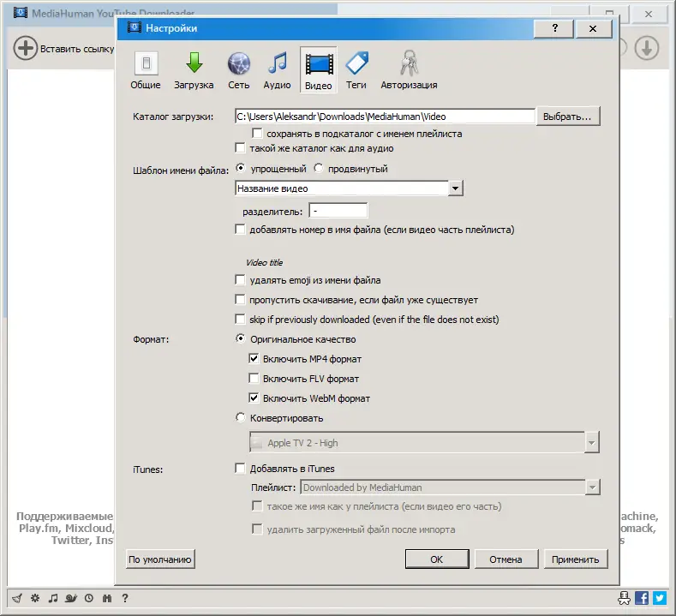Image resolution: width=676 pixels, height=616 pixels.
Task: Open the Apple TV 2 - High dropdown
Action: click(x=424, y=442)
